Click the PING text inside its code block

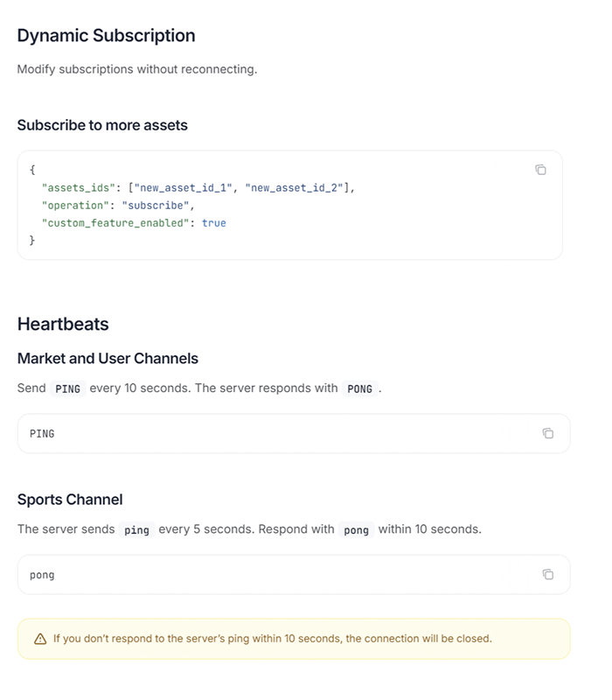coord(42,433)
